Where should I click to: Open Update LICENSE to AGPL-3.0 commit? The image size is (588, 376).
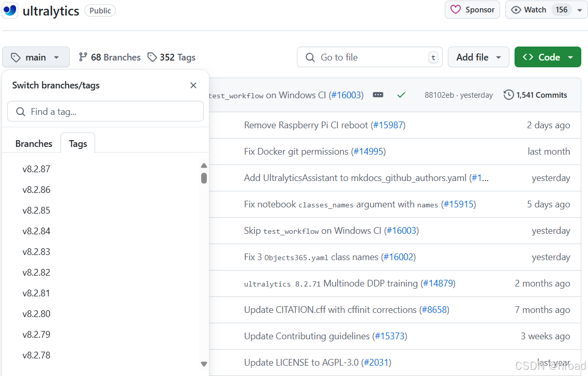pyautogui.click(x=301, y=363)
